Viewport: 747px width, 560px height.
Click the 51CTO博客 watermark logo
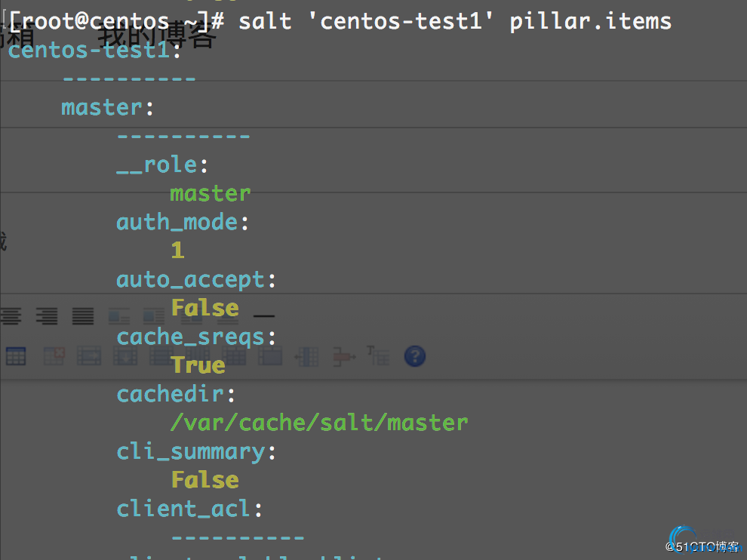pyautogui.click(x=702, y=545)
